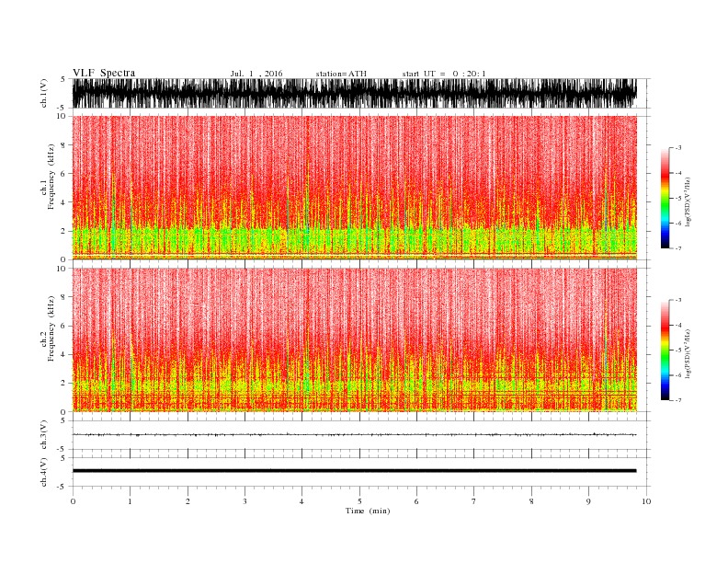Click the time axis tick label "6"
Screen dimensions: 728x563
pyautogui.click(x=416, y=501)
